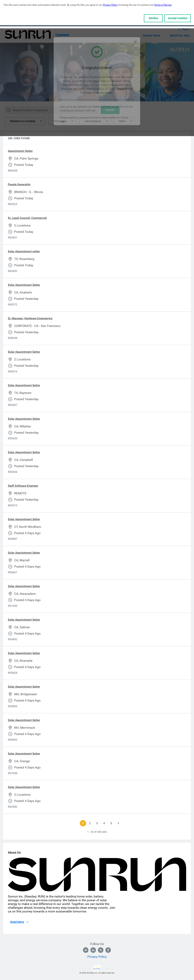The width and height of the screenshot is (194, 980).
Task: Click the Glassdoor social icon
Action: (86, 950)
